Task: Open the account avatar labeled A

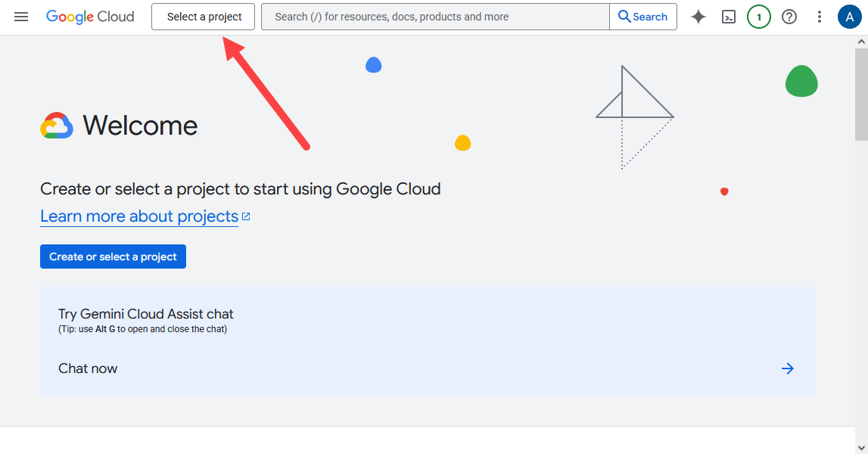Action: pos(850,17)
